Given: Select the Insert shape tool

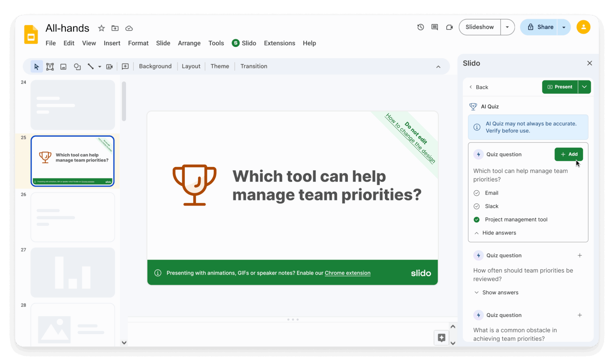Looking at the screenshot, I should click(77, 66).
